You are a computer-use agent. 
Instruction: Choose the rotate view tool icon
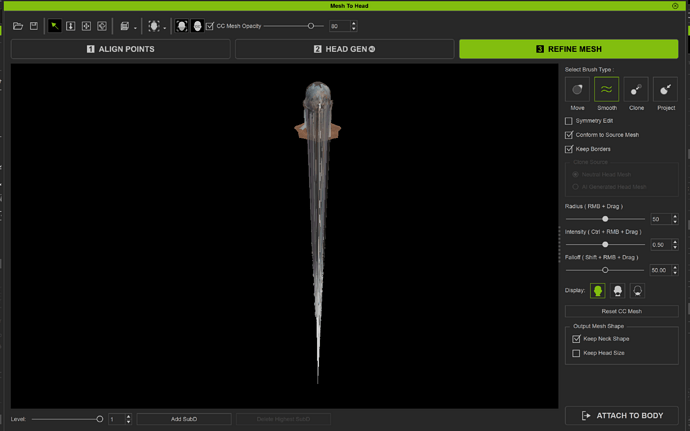click(x=102, y=26)
